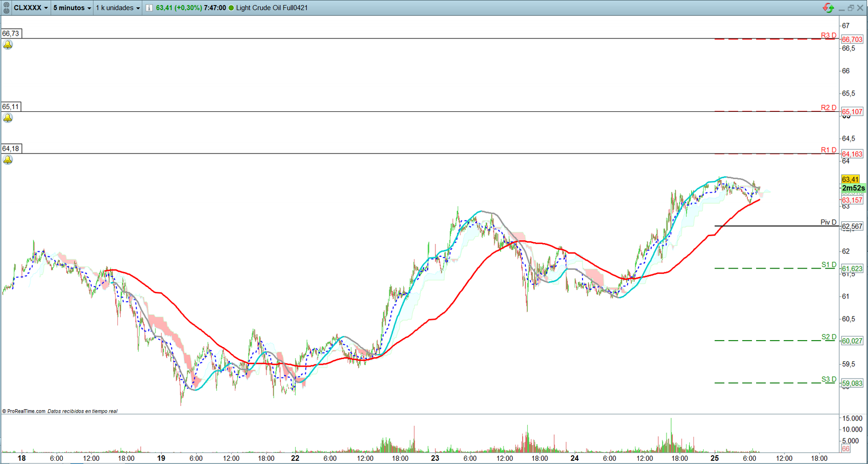This screenshot has width=868, height=464.
Task: Open the CLXXXX symbol dropdown
Action: tap(31, 8)
